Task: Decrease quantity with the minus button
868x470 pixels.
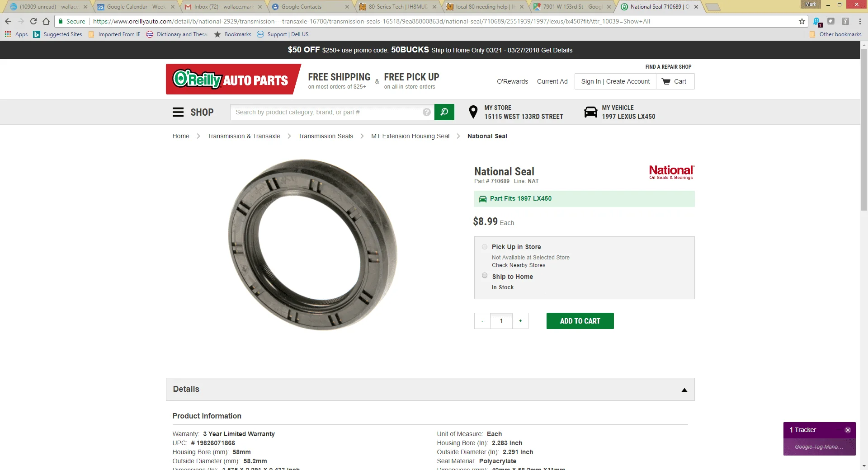Action: tap(482, 321)
